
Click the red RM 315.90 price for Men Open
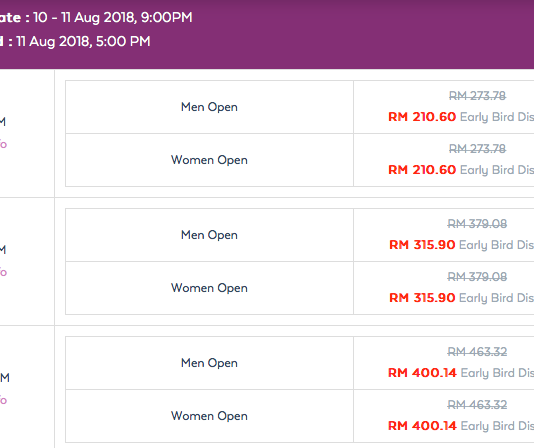pyautogui.click(x=422, y=245)
